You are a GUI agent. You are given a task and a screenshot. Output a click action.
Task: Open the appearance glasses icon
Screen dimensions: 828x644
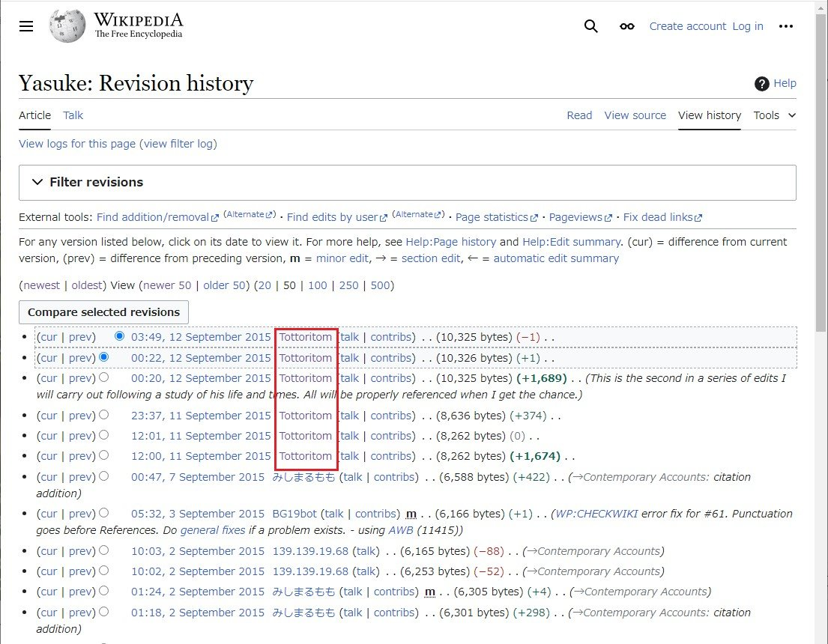click(x=626, y=26)
